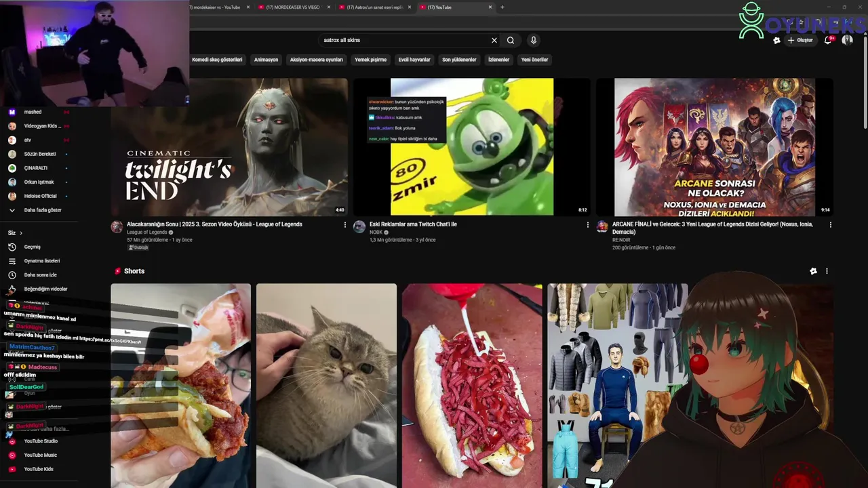Play twilight's END cinematic thumbnail
868x488 pixels.
coord(229,147)
